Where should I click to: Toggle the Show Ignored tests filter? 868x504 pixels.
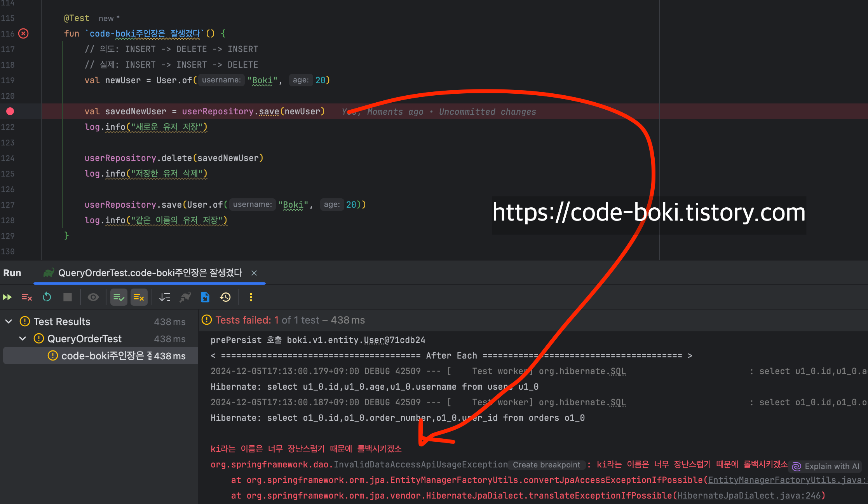pyautogui.click(x=139, y=297)
